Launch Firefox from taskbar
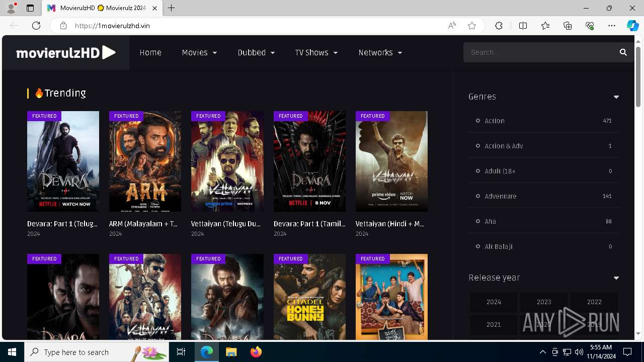Viewport: 644px width, 362px height. (x=256, y=352)
